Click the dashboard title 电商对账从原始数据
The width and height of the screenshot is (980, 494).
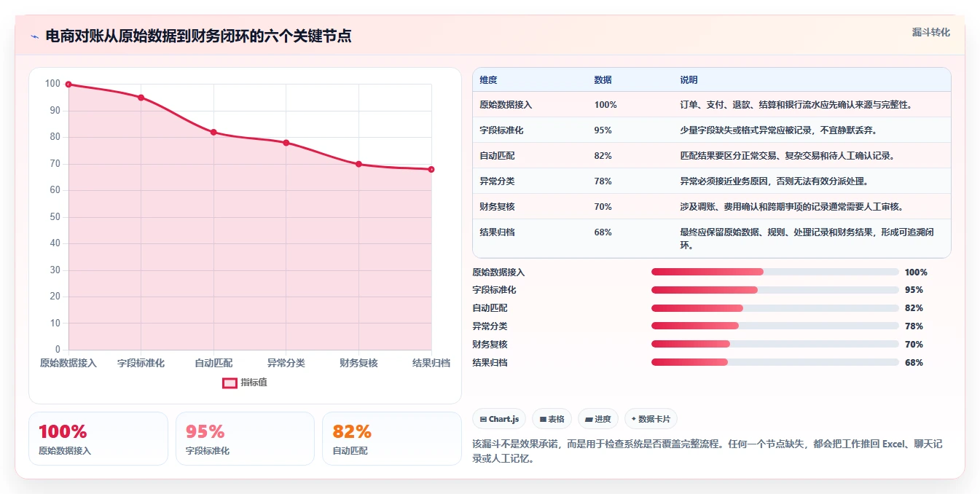(x=198, y=36)
